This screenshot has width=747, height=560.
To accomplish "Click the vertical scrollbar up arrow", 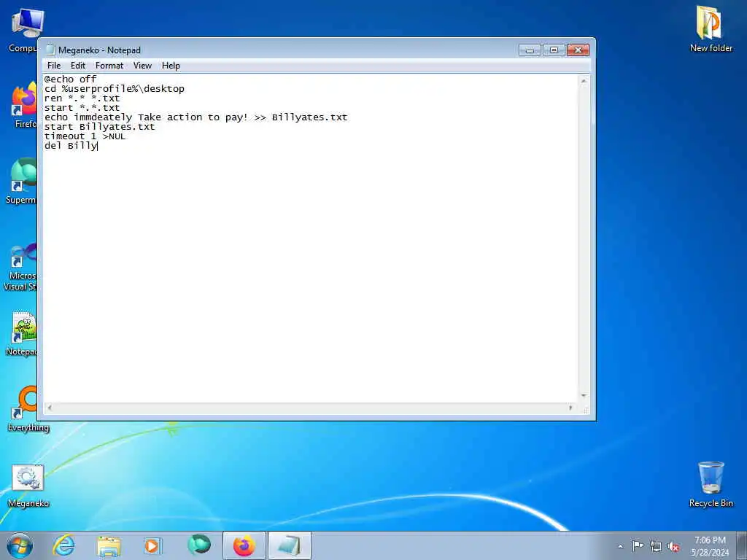I will (584, 81).
